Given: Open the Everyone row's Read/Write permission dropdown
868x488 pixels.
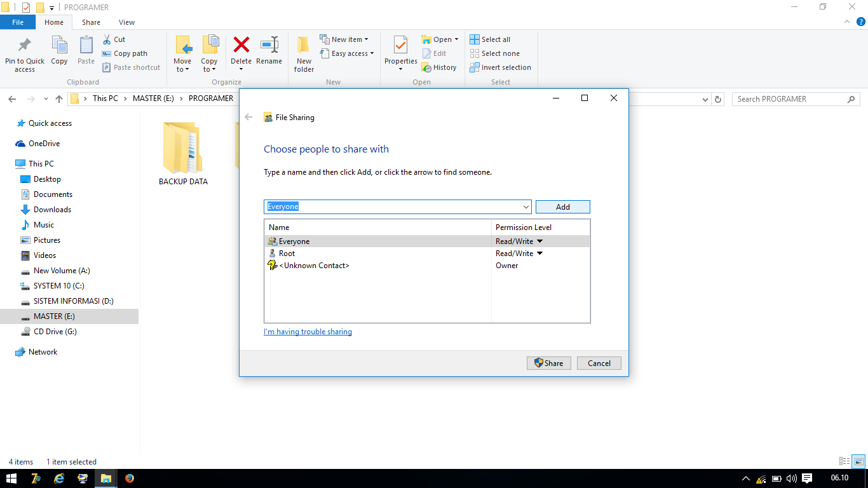Looking at the screenshot, I should (x=539, y=241).
